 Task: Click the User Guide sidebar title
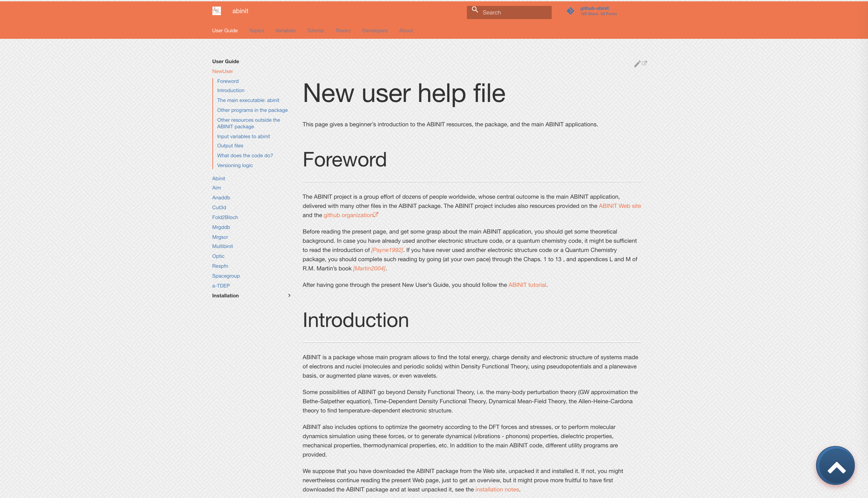(x=225, y=62)
